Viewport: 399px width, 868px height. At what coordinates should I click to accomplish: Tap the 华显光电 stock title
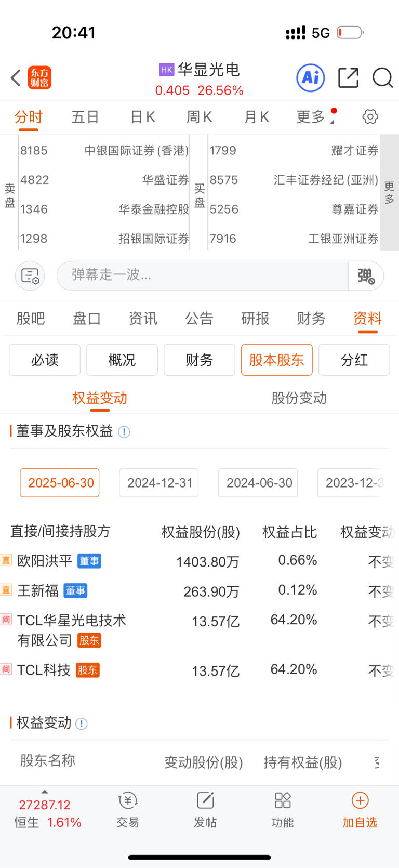click(x=208, y=70)
